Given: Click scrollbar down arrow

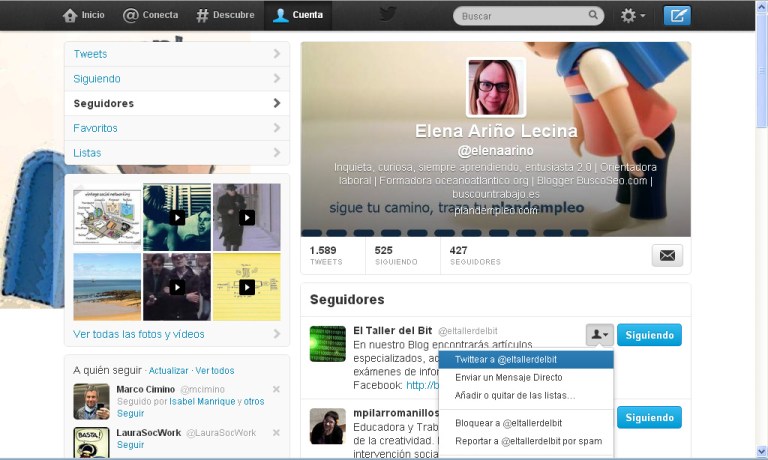Looking at the screenshot, I should [762, 451].
